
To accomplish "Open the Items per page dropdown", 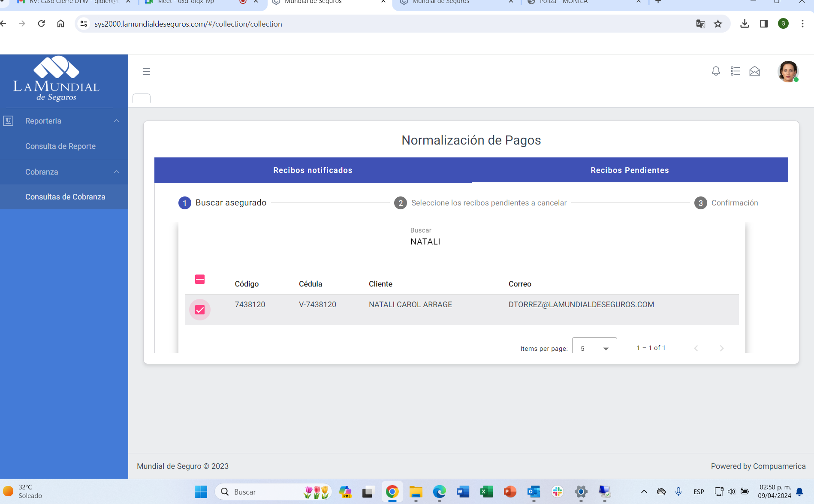I will point(594,348).
